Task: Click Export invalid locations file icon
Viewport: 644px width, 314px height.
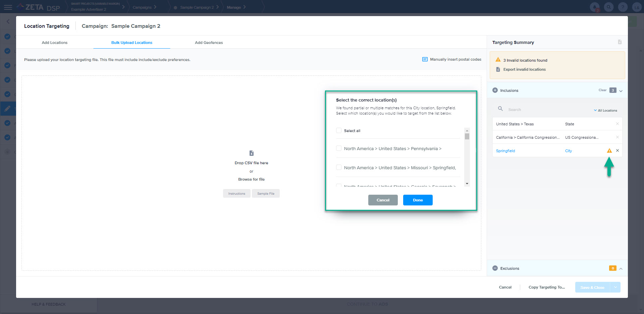Action: (498, 69)
